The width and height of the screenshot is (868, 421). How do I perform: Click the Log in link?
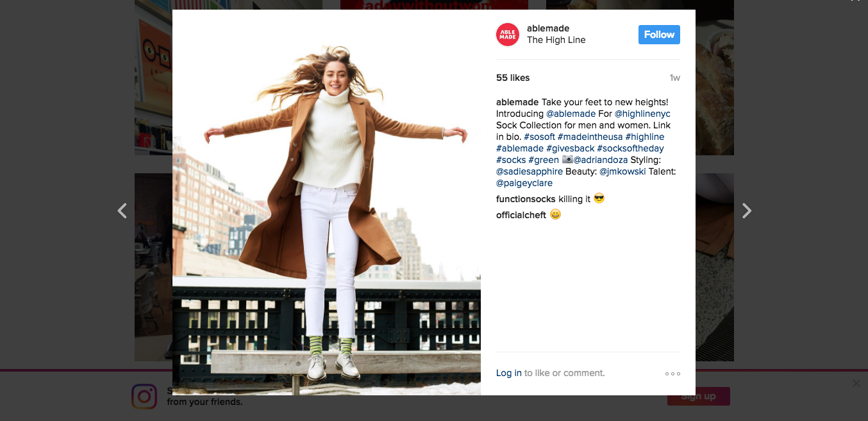point(509,373)
